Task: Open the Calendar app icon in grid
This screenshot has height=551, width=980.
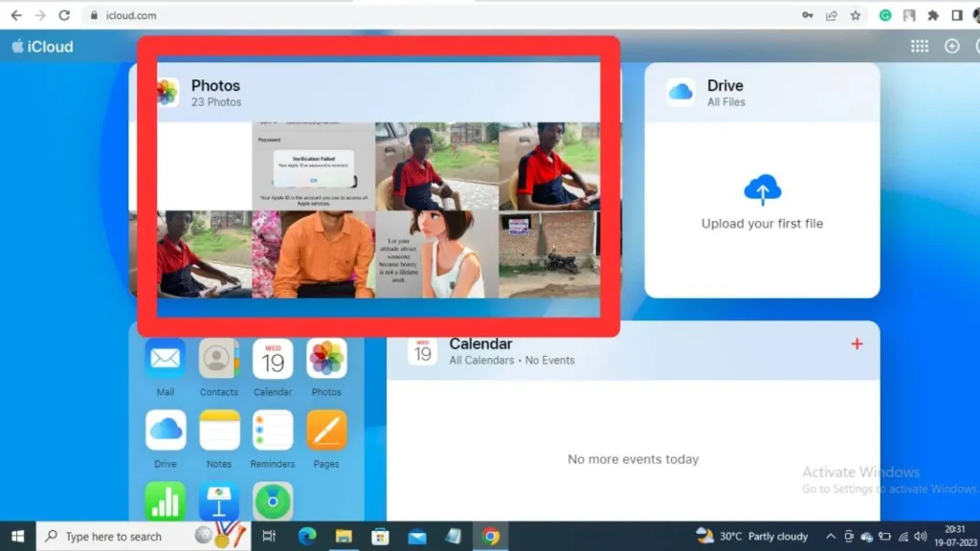Action: [273, 359]
